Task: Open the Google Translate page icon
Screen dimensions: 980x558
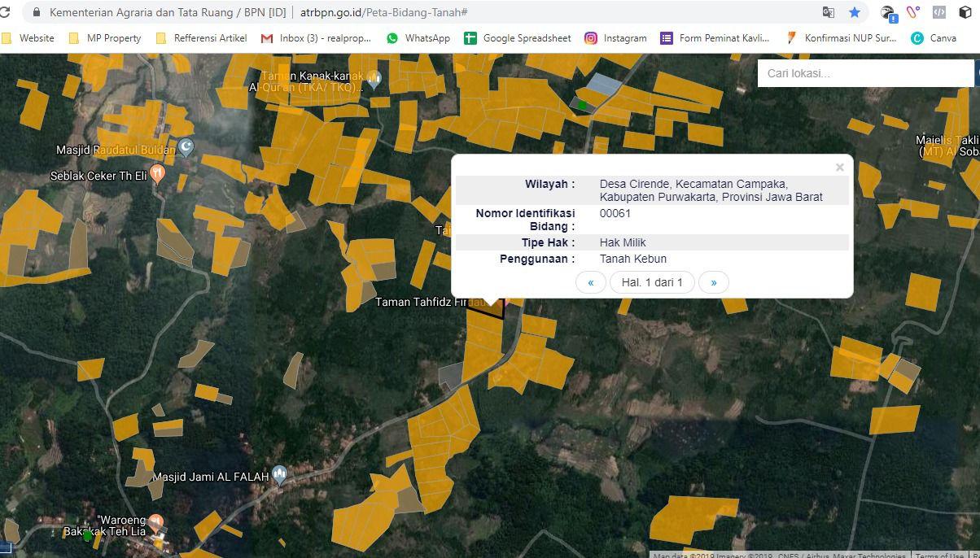Action: (x=829, y=12)
